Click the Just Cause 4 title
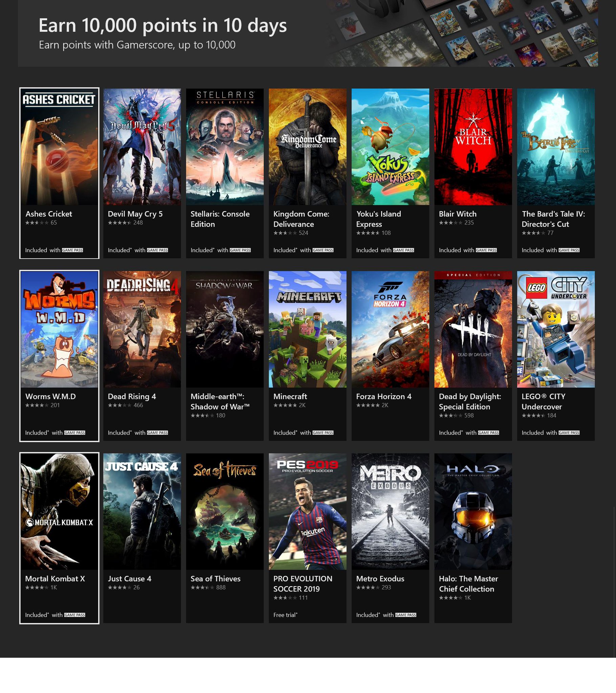This screenshot has width=616, height=693. click(x=130, y=579)
